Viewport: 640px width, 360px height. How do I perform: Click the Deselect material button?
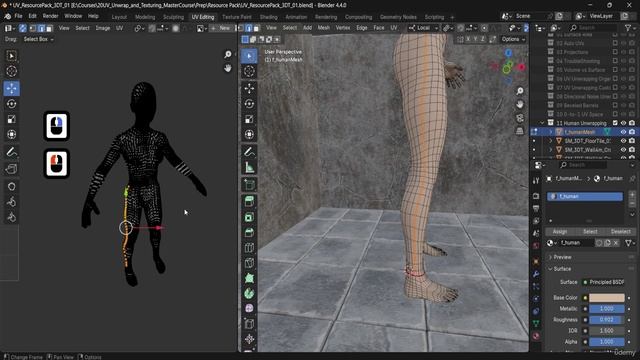coord(620,231)
